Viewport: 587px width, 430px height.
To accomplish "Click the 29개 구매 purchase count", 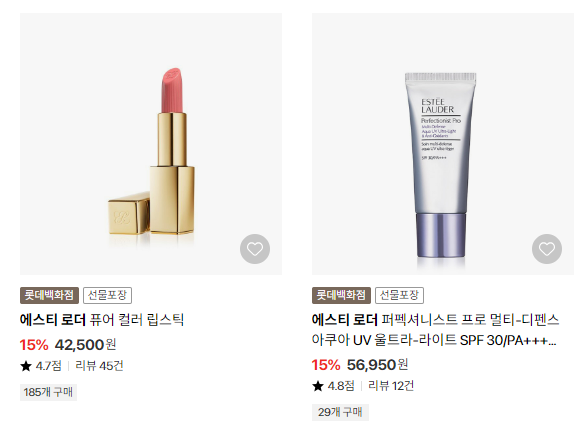I will pyautogui.click(x=340, y=412).
